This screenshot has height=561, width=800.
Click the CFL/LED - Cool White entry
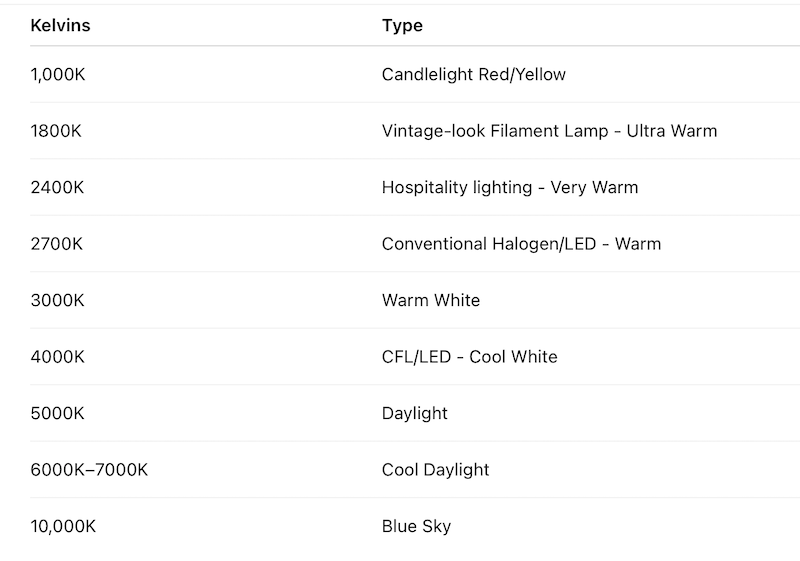pos(469,357)
